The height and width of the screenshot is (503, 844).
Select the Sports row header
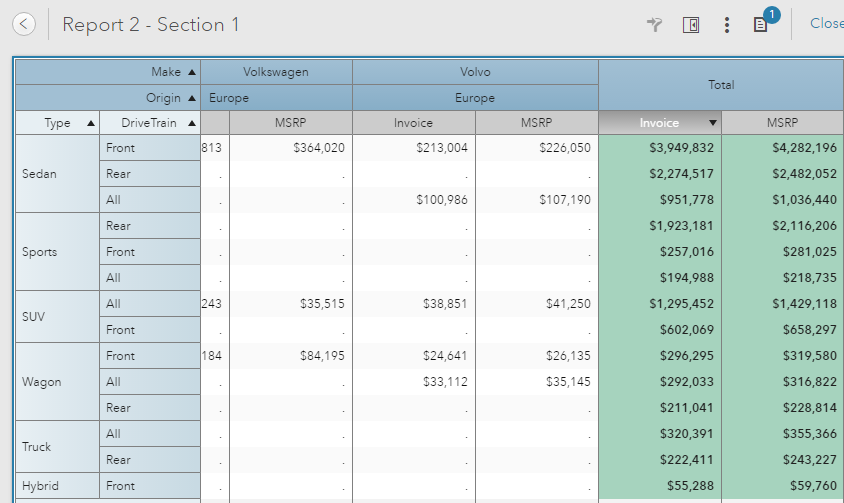pos(40,252)
